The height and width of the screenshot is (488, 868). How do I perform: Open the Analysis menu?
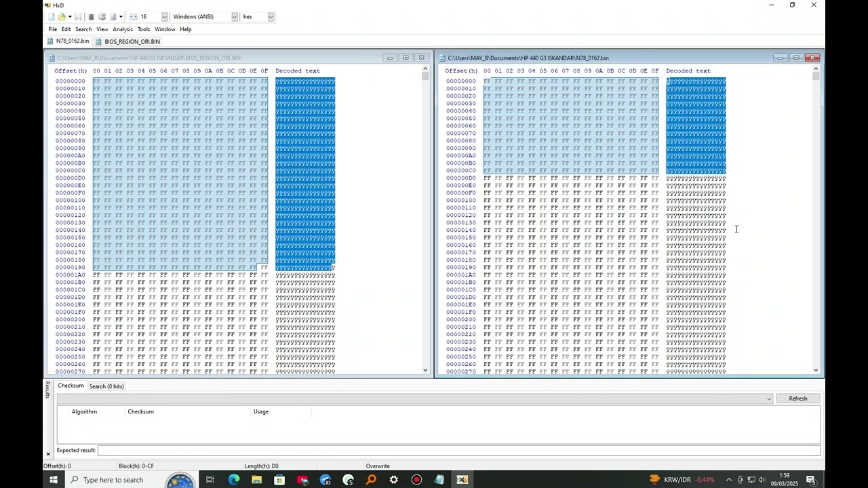[x=123, y=29]
